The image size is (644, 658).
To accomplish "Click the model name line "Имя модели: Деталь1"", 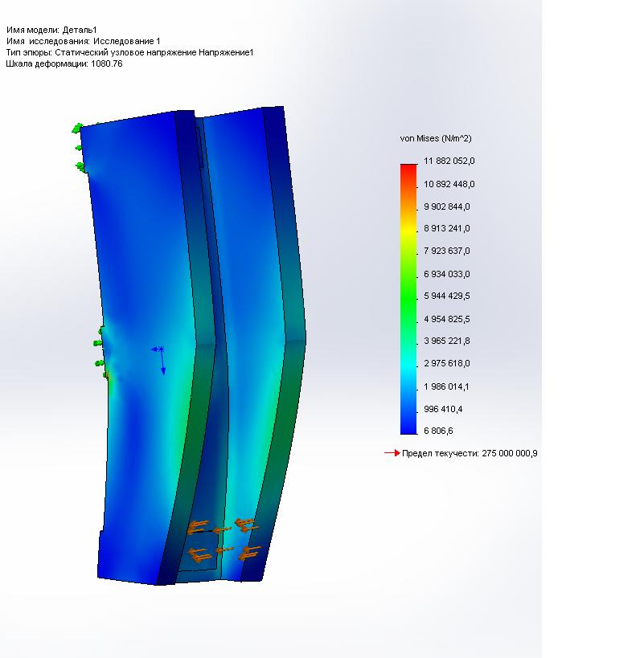I will 51,30.
